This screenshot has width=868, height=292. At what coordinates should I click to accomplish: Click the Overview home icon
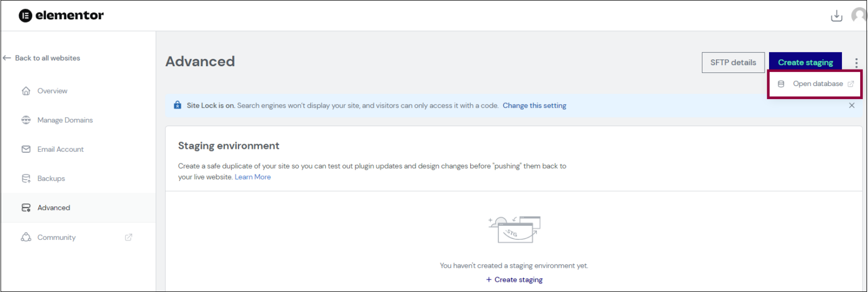pos(26,91)
